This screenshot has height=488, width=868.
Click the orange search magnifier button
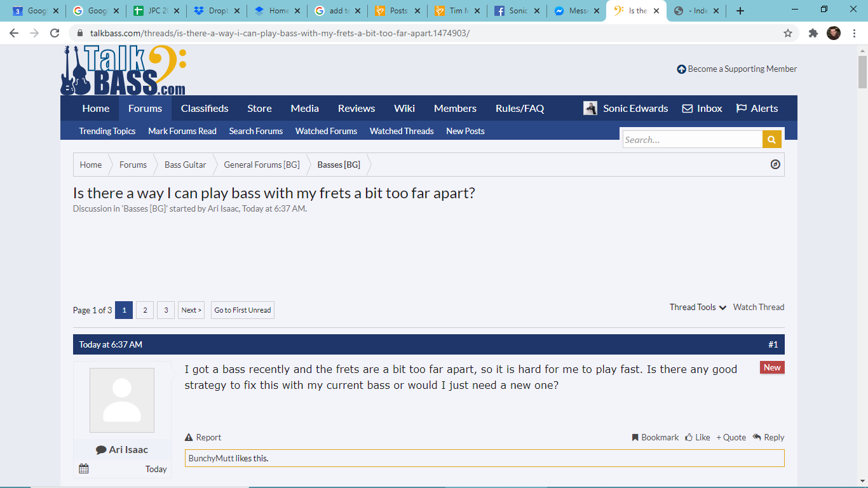[x=771, y=140]
